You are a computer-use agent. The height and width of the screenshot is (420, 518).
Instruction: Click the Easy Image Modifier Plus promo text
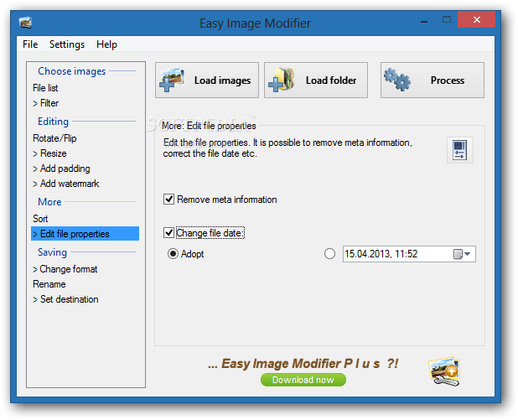click(303, 364)
